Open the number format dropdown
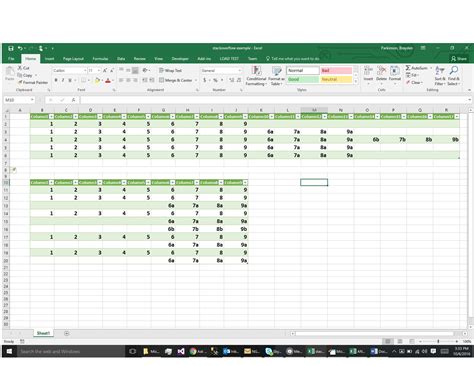The height and width of the screenshot is (366, 474). click(x=221, y=70)
